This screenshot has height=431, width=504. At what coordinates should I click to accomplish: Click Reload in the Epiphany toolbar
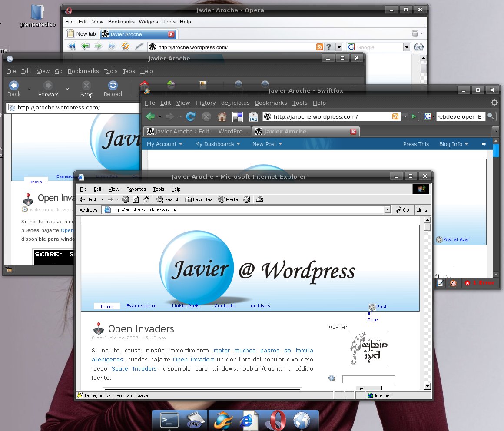point(113,89)
